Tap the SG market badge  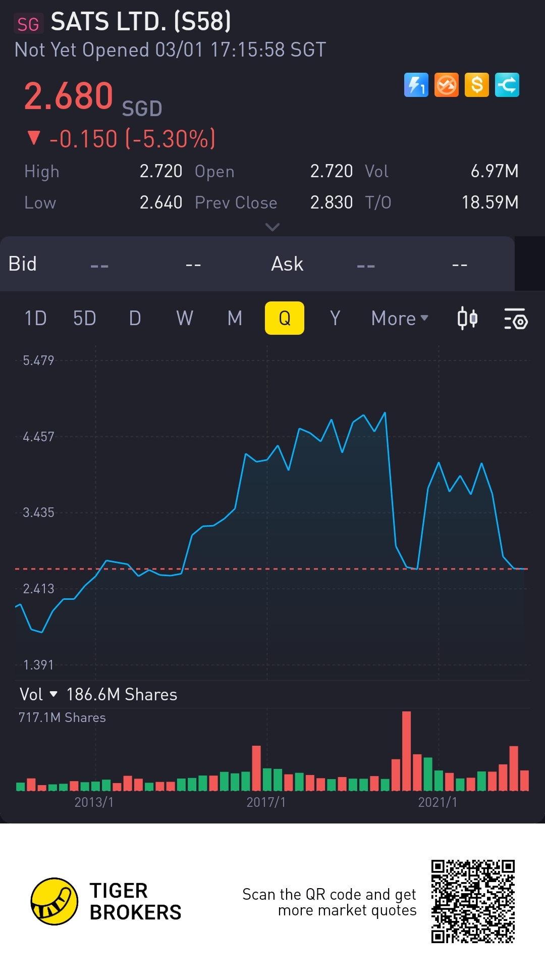pos(28,24)
